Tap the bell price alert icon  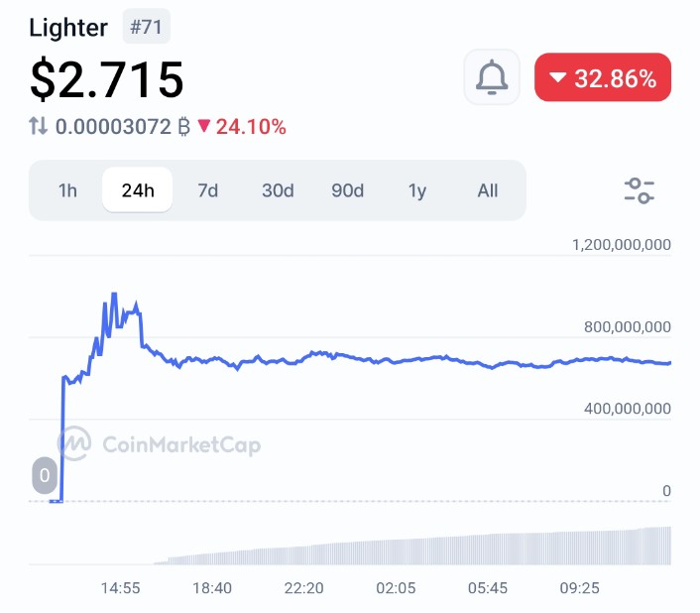(x=493, y=77)
